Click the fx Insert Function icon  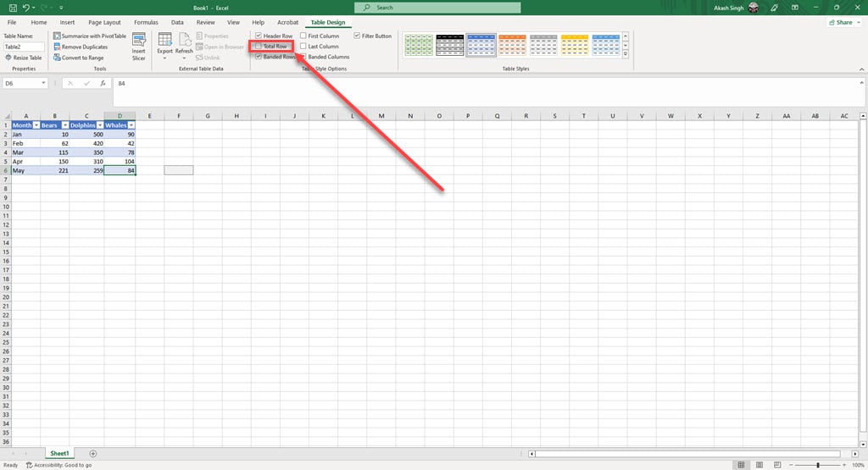(x=103, y=84)
